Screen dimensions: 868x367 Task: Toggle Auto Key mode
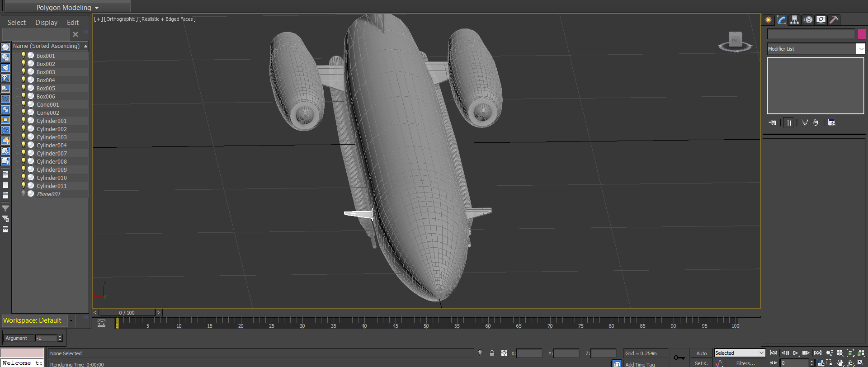(x=701, y=353)
